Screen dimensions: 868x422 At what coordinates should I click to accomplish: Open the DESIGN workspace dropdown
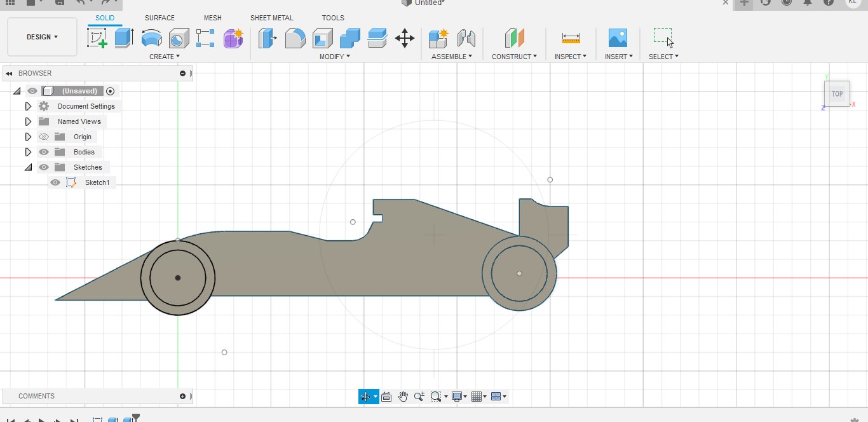[x=42, y=37]
